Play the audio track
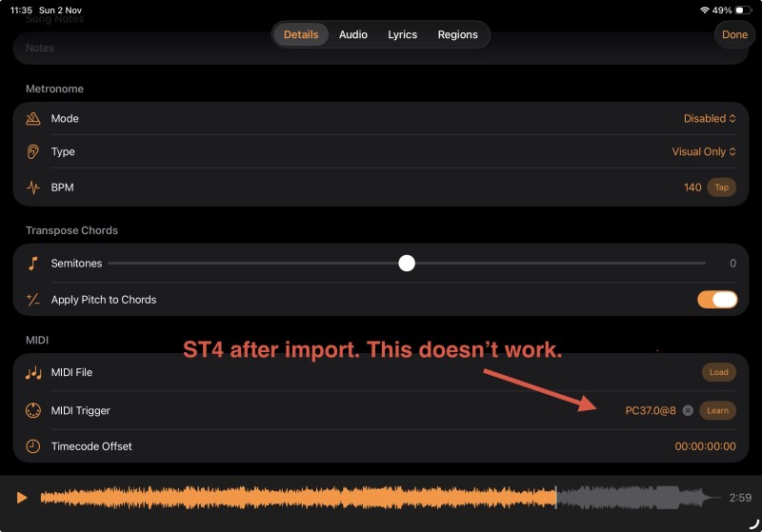This screenshot has width=762, height=532. [x=21, y=498]
